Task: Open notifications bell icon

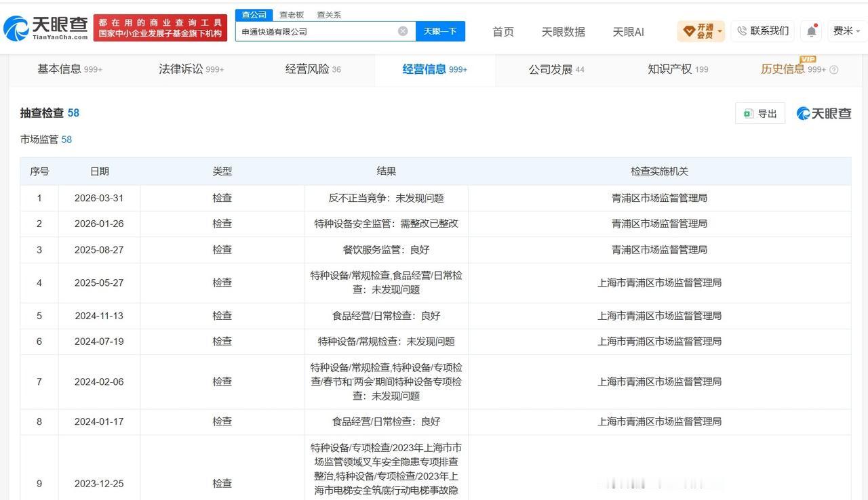Action: click(812, 31)
